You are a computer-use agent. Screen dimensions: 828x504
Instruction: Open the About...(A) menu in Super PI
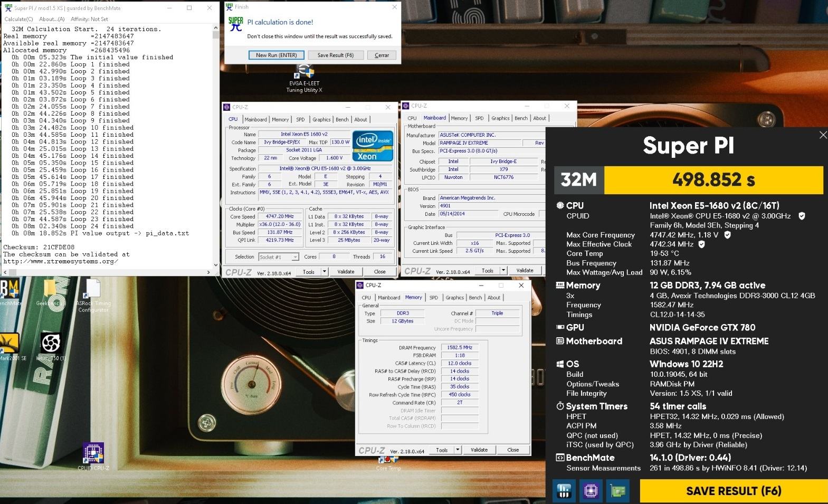52,19
